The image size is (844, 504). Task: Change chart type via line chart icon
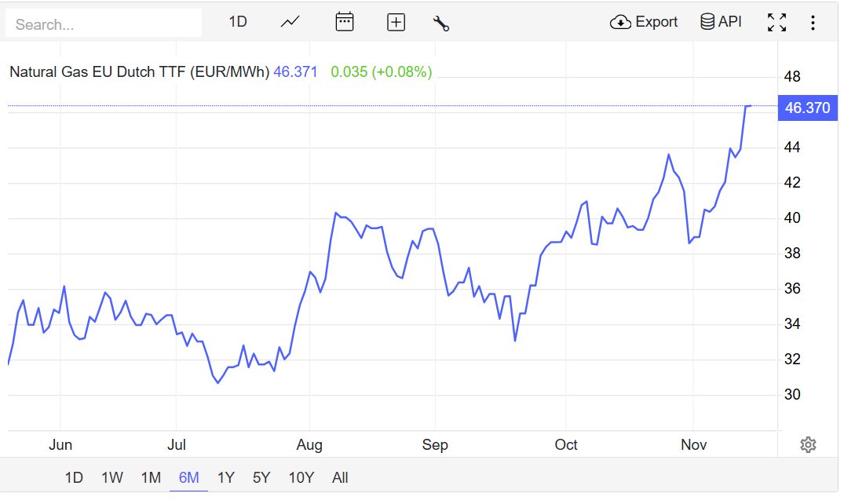[x=290, y=22]
